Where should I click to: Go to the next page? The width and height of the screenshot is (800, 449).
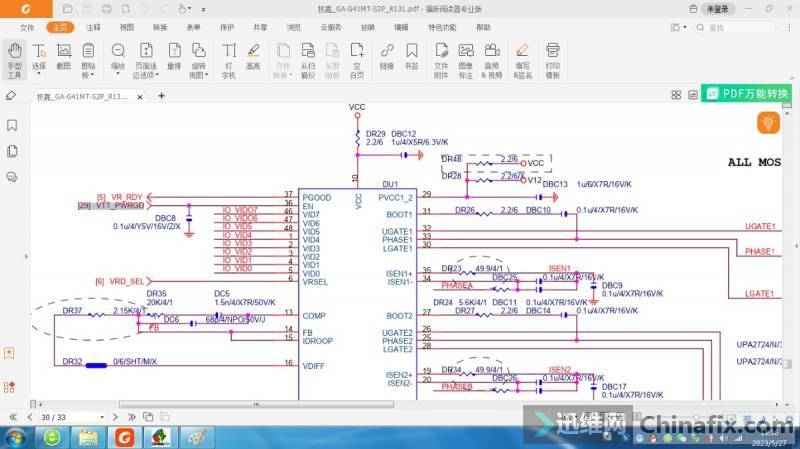click(x=115, y=417)
